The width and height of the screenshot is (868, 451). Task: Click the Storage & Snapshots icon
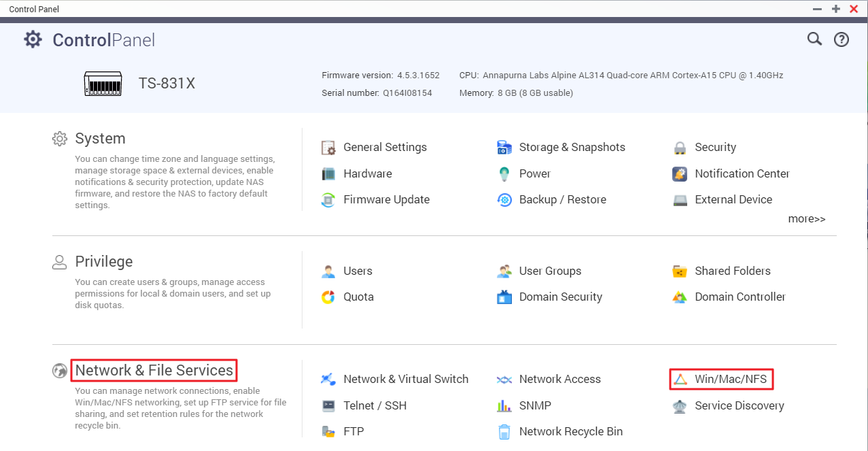pyautogui.click(x=504, y=148)
